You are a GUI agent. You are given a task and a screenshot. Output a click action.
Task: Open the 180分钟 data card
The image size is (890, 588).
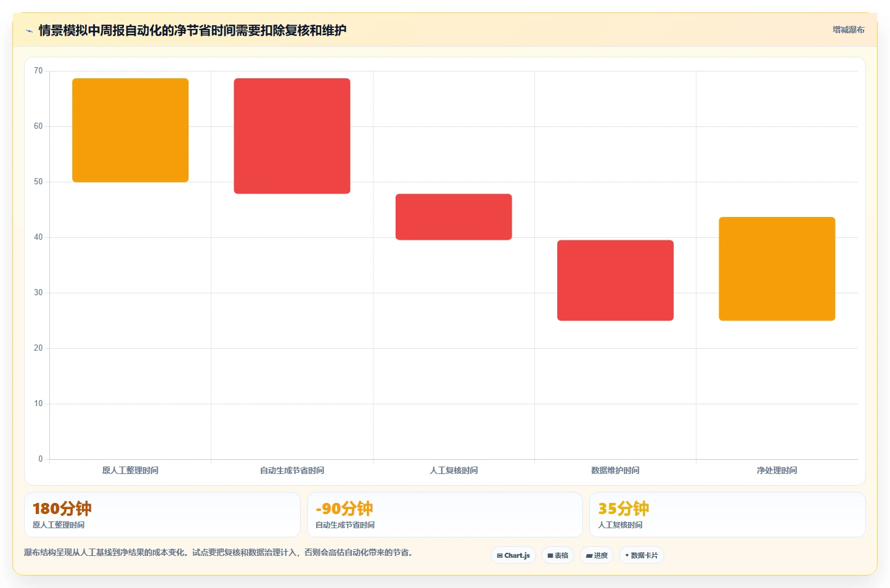[162, 515]
